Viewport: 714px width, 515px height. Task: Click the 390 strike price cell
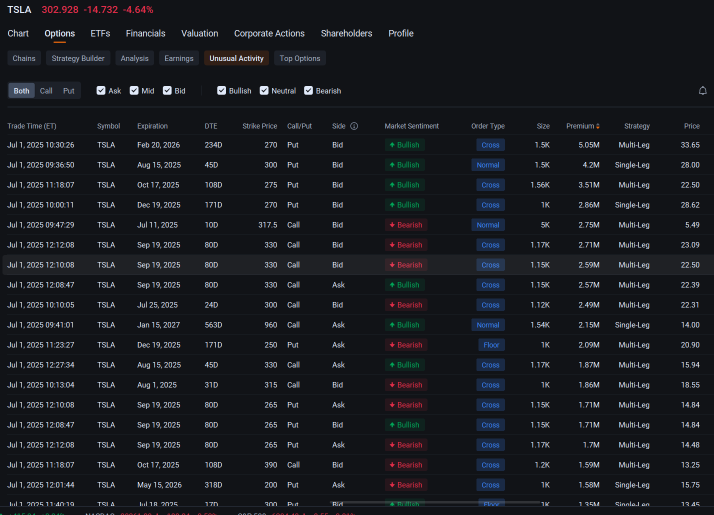(270, 465)
